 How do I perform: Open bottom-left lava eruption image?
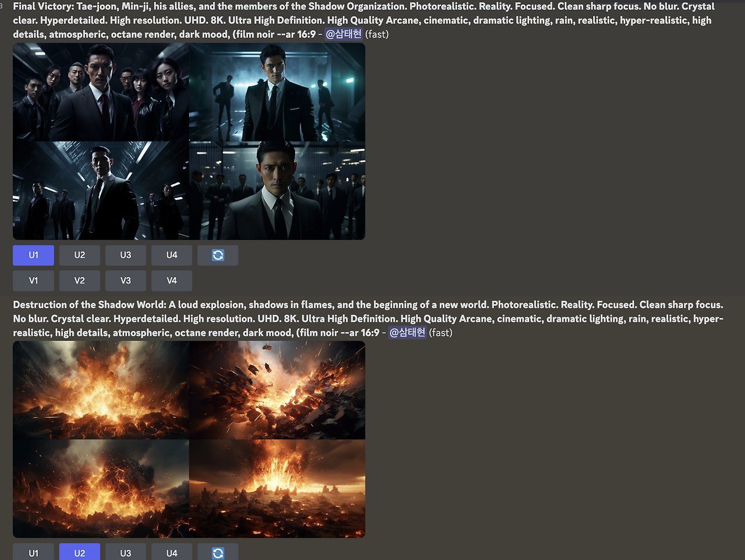(x=101, y=489)
